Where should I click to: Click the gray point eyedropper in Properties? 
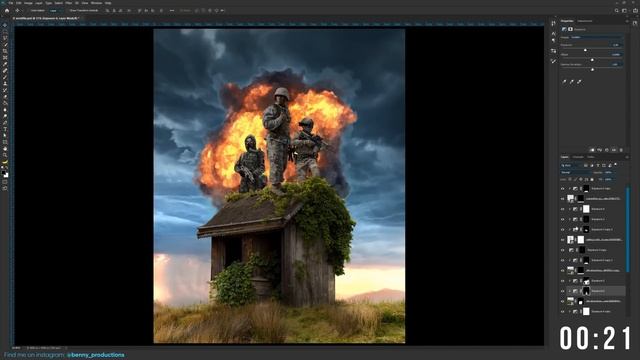[571, 82]
